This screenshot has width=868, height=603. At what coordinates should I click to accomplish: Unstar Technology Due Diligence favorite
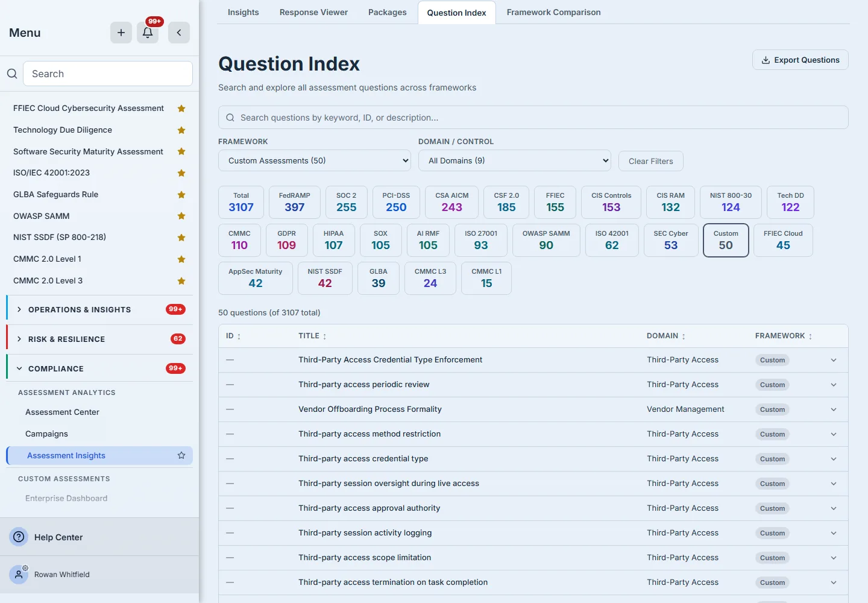click(x=181, y=130)
